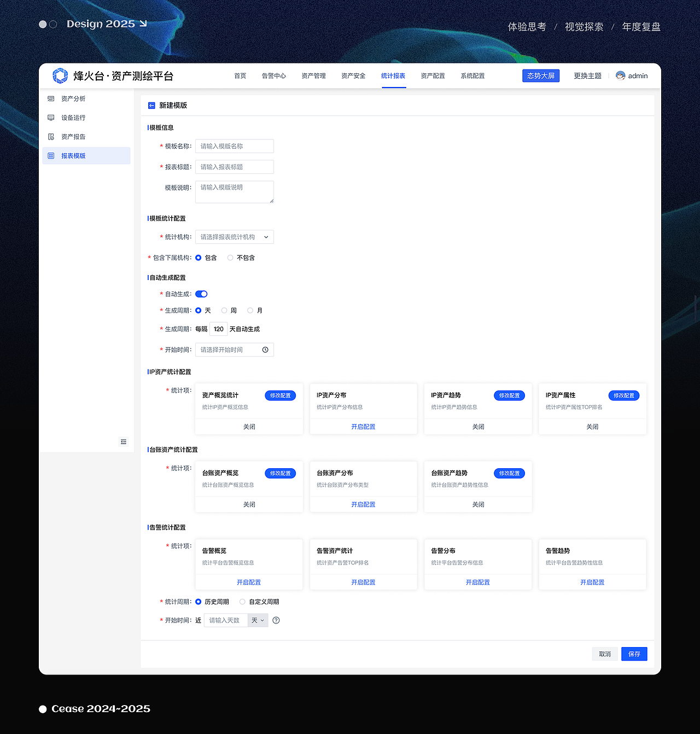Open the 统计机构 dropdown
Screen dimensions: 700x734
click(x=235, y=237)
